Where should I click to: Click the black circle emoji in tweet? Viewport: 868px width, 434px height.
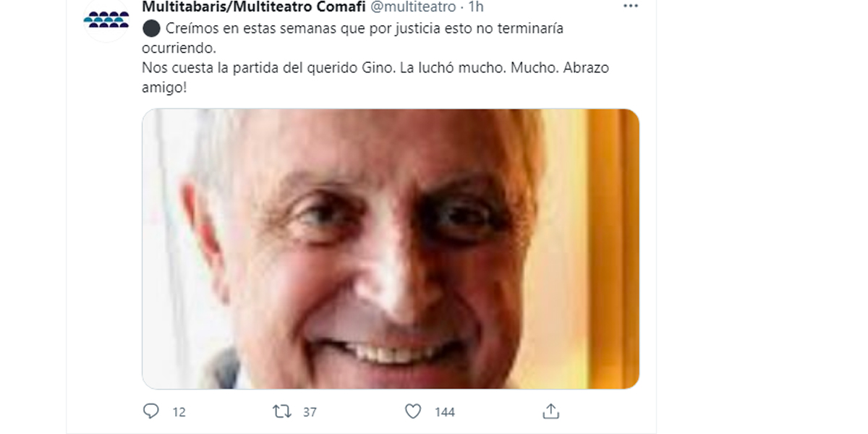(x=151, y=28)
